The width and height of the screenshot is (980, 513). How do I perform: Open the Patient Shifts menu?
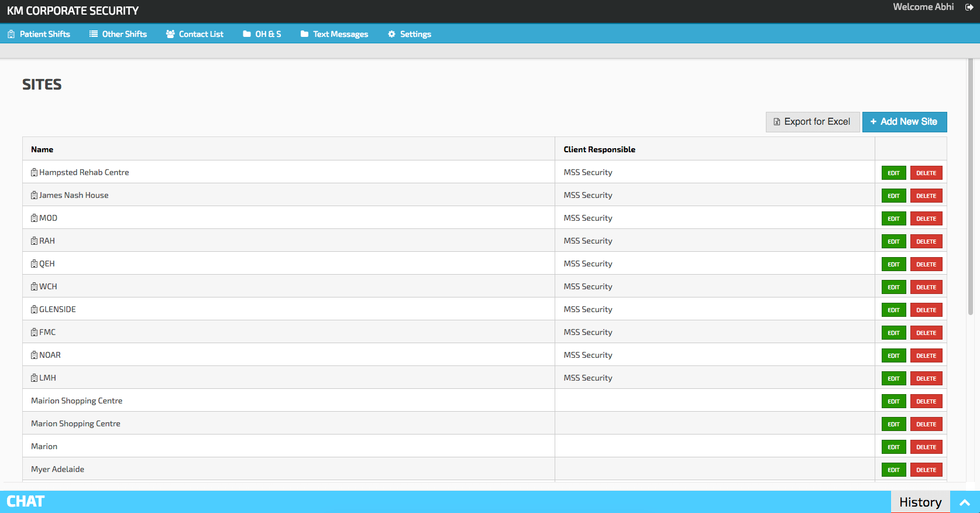39,34
